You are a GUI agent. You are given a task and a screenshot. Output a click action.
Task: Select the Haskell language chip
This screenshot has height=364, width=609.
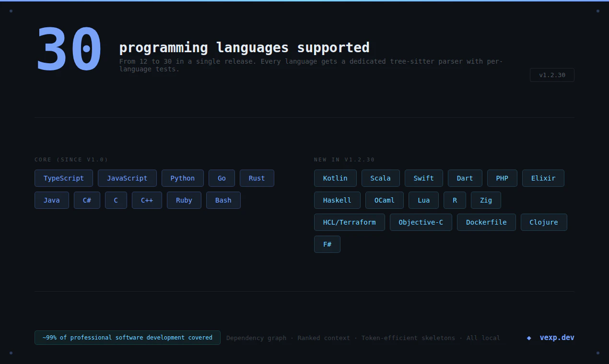pos(337,200)
